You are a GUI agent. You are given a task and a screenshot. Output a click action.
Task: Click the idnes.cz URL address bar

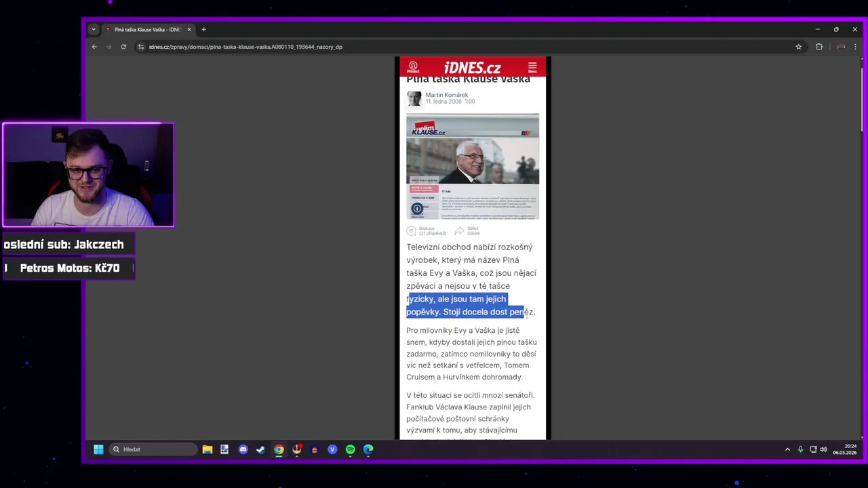[468, 47]
